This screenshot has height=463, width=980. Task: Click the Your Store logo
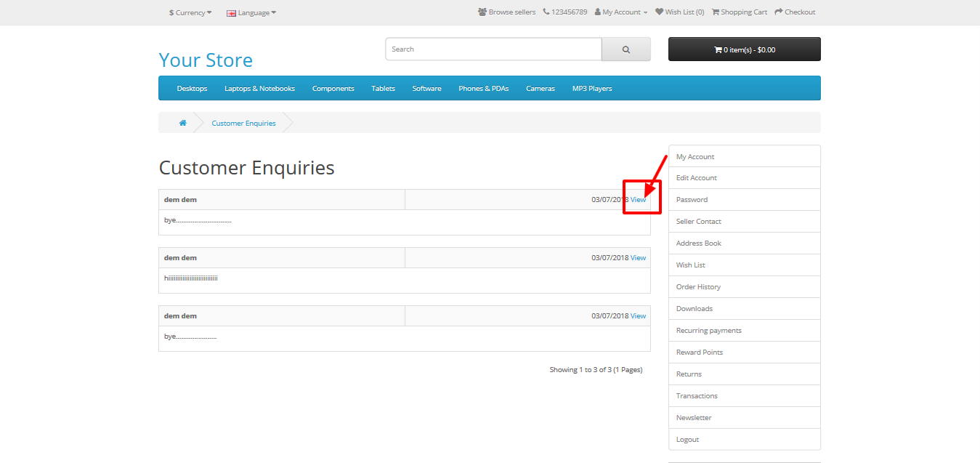(206, 60)
